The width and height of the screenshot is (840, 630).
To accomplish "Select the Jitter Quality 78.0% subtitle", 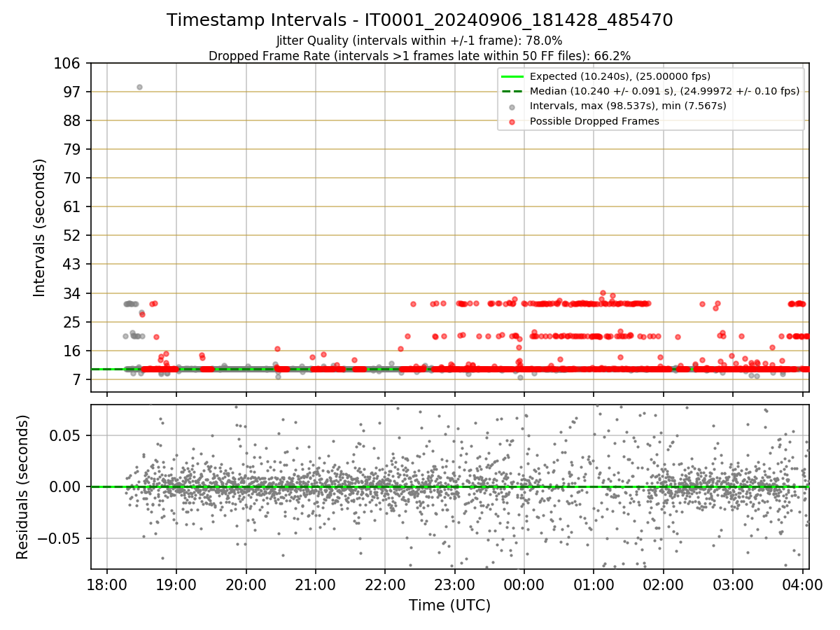I will 419,41.
